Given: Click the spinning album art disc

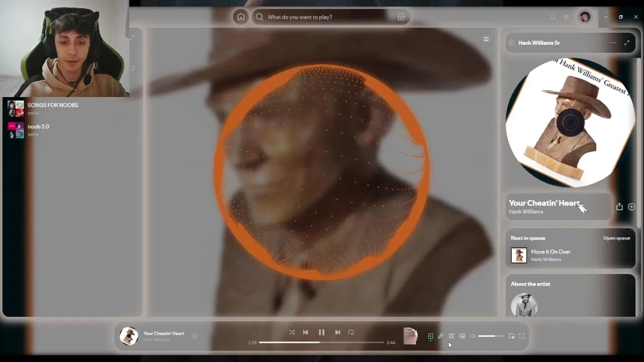Looking at the screenshot, I should coord(570,123).
